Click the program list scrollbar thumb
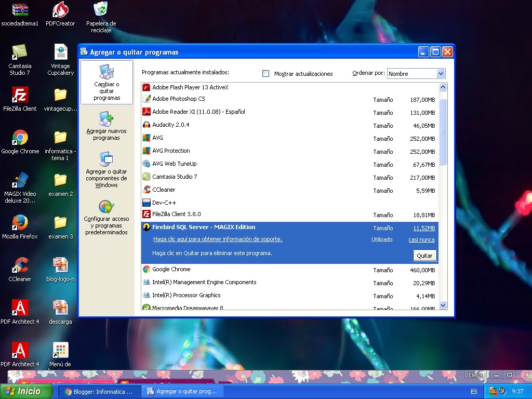 [x=443, y=132]
